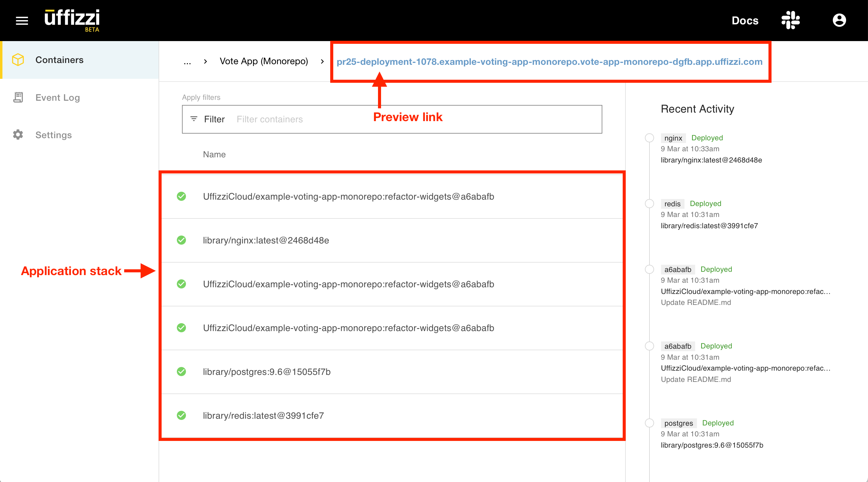The height and width of the screenshot is (482, 868).
Task: Open the hamburger menu
Action: tap(22, 21)
